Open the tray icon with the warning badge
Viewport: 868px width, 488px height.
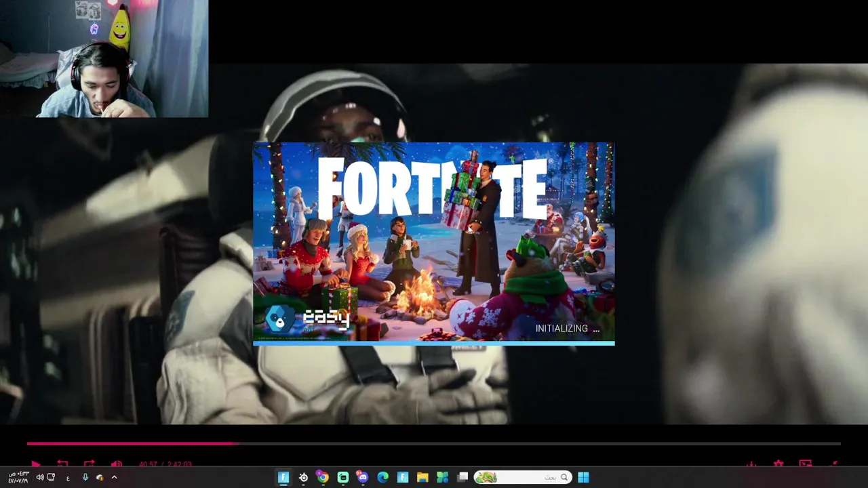[100, 477]
